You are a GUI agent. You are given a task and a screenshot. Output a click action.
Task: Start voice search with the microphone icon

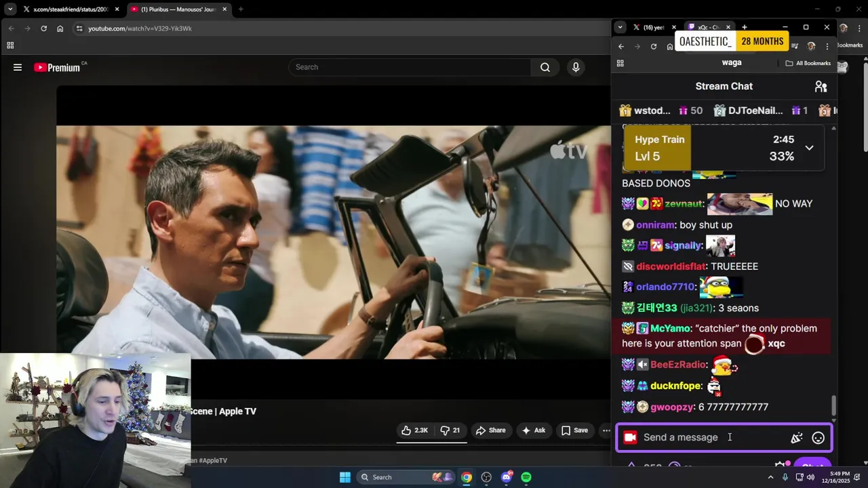click(576, 67)
